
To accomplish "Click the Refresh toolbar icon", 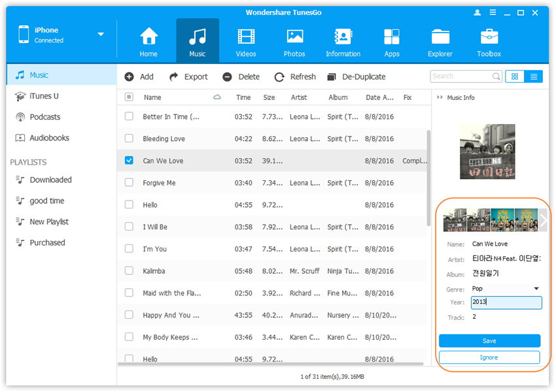I will click(x=279, y=77).
